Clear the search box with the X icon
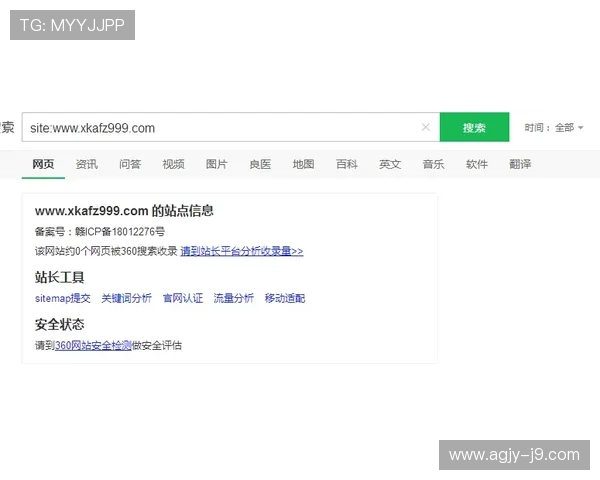Viewport: 600px width, 480px height. click(x=425, y=127)
